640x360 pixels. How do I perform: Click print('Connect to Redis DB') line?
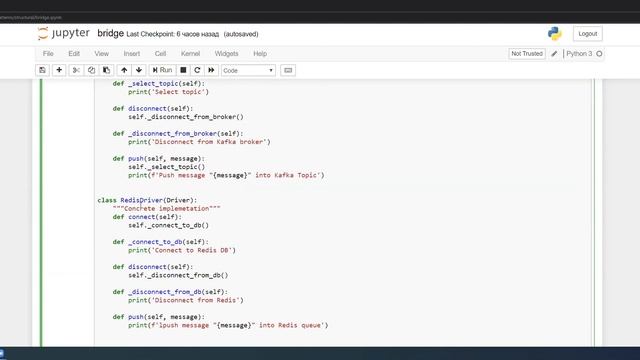[182, 250]
